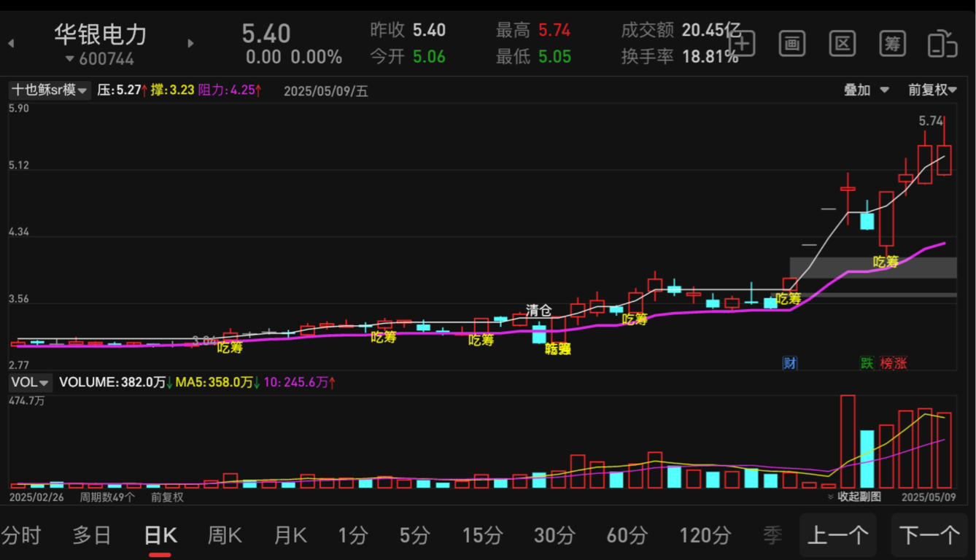This screenshot has width=976, height=560.
Task: Click the 涨 marker on chart
Action: [x=901, y=362]
